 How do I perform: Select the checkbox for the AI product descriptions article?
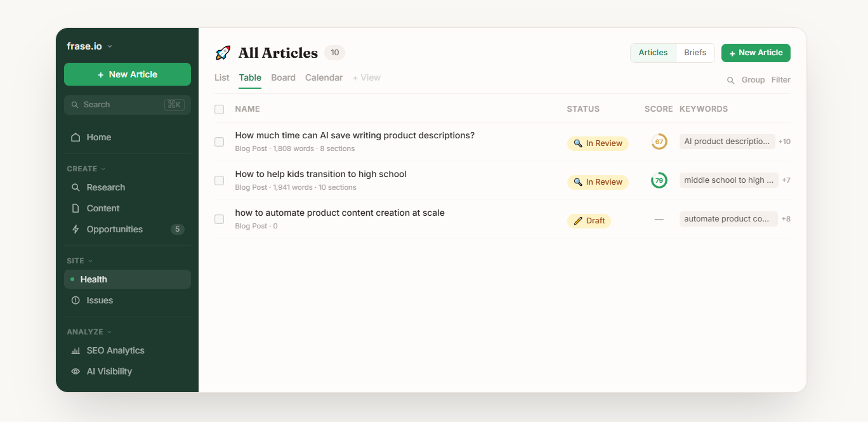pos(219,142)
